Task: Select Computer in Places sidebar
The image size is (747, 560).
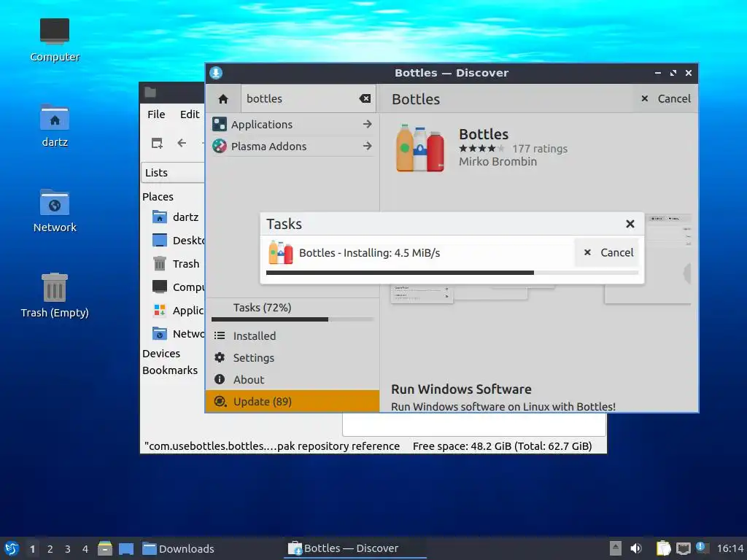Action: tap(178, 287)
